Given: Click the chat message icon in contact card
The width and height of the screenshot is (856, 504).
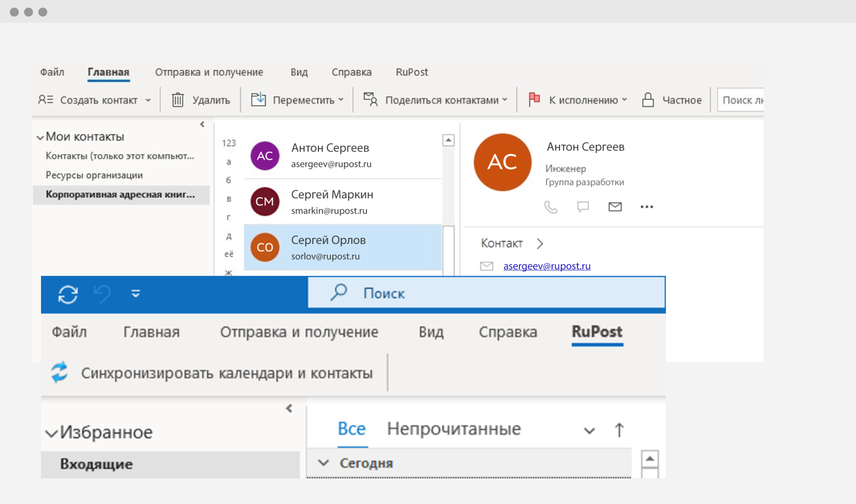Looking at the screenshot, I should pyautogui.click(x=583, y=207).
